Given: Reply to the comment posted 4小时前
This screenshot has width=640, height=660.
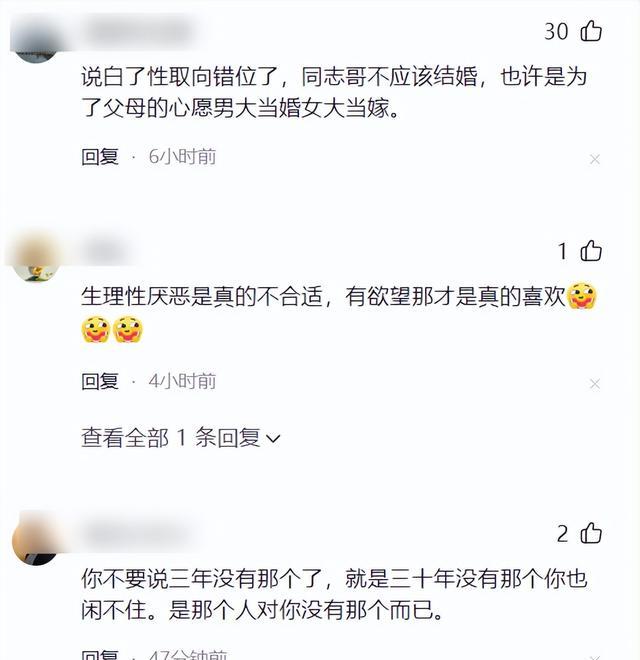Looking at the screenshot, I should pyautogui.click(x=100, y=381).
